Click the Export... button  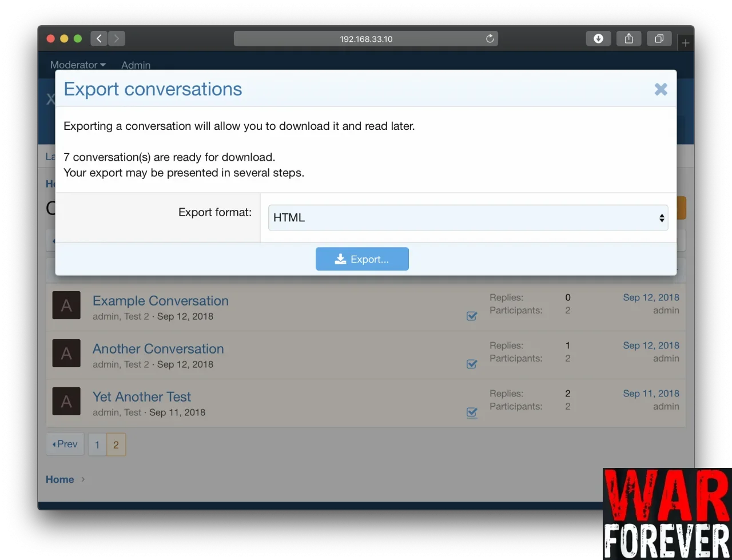[x=362, y=259]
